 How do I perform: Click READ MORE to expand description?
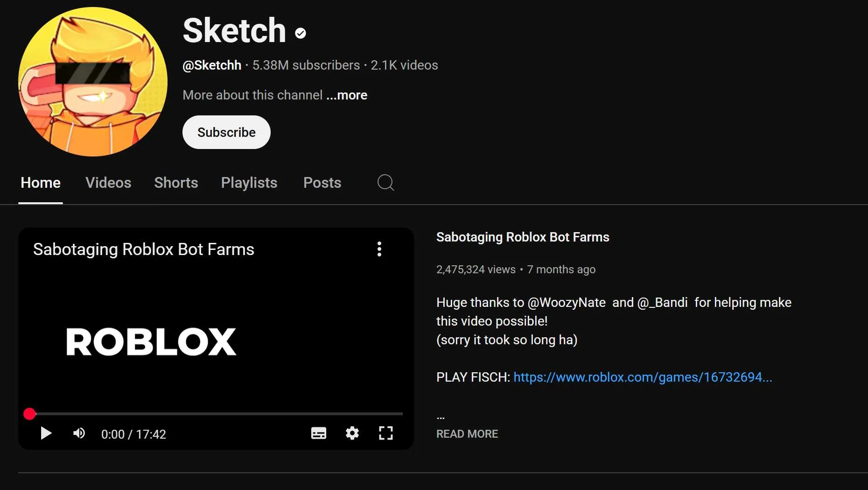click(x=467, y=434)
